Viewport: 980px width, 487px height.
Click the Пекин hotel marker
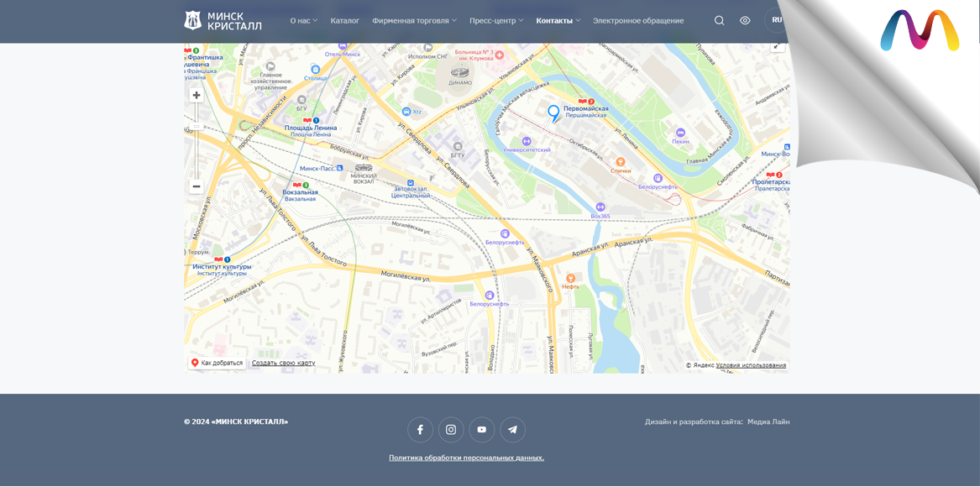coord(680,133)
